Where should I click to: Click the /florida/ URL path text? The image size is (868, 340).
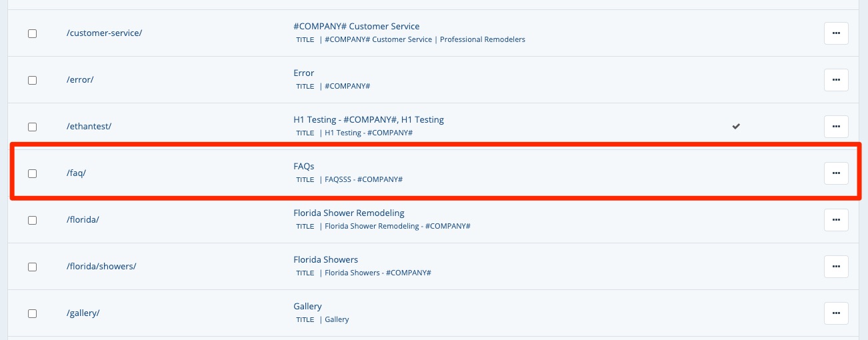coord(83,220)
